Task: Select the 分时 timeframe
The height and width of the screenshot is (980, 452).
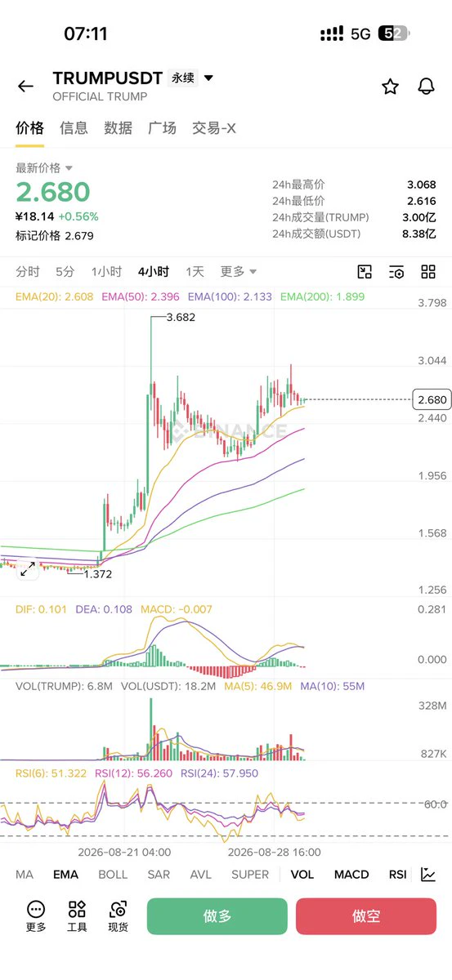Action: click(x=28, y=272)
